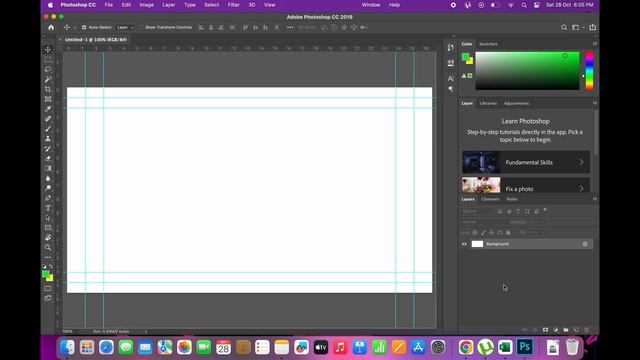Viewport: 640px width, 360px height.
Task: Reset default foreground and background colors
Action: pyautogui.click(x=44, y=266)
